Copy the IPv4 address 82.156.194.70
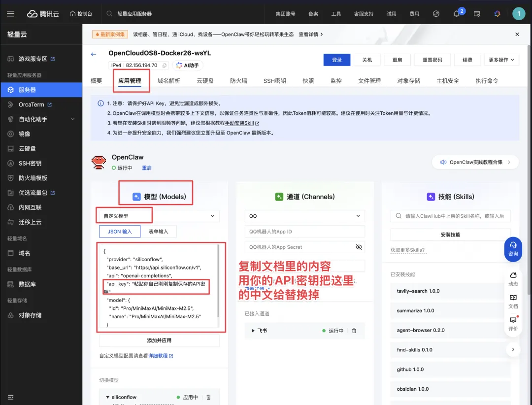The image size is (532, 405). point(165,65)
